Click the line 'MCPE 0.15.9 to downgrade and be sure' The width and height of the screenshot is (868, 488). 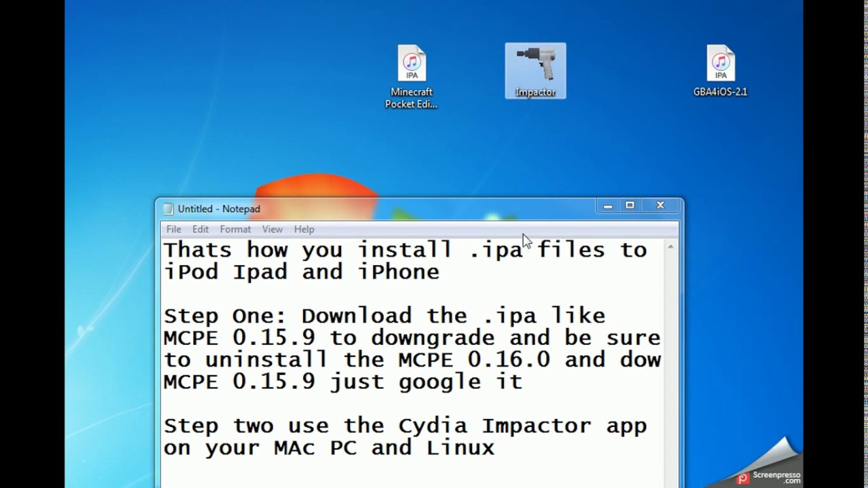(412, 338)
